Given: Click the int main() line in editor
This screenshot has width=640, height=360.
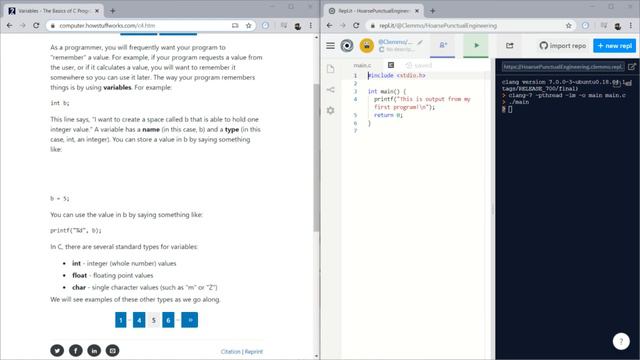Looking at the screenshot, I should tap(387, 91).
